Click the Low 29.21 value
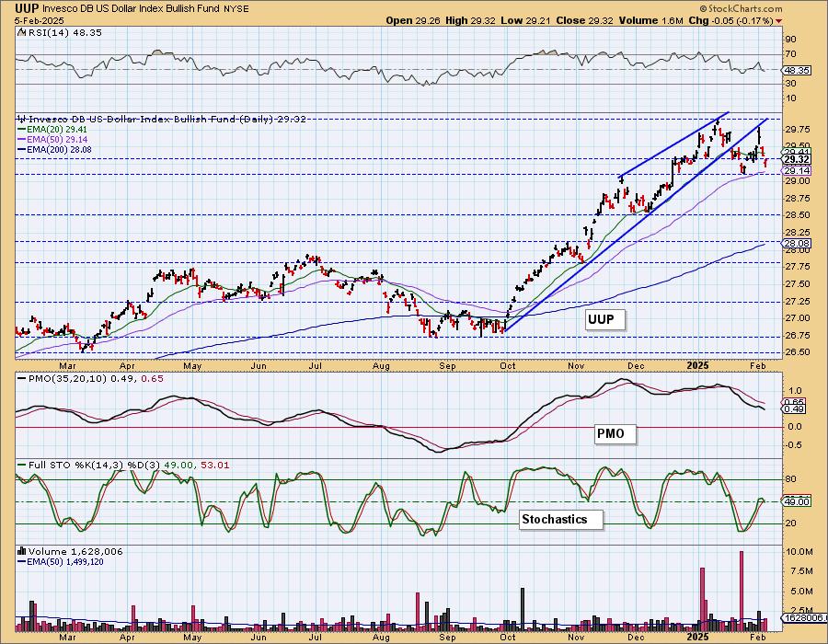This screenshot has width=828, height=644. 525,20
